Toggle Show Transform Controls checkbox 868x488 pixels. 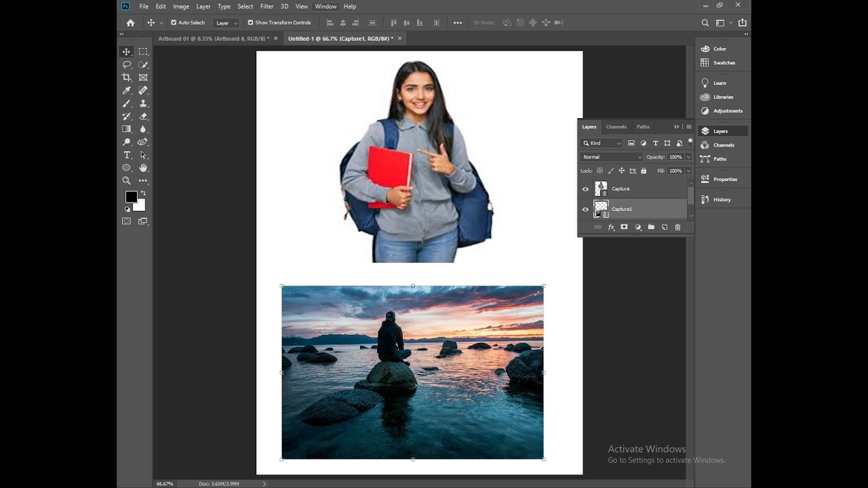tap(250, 22)
